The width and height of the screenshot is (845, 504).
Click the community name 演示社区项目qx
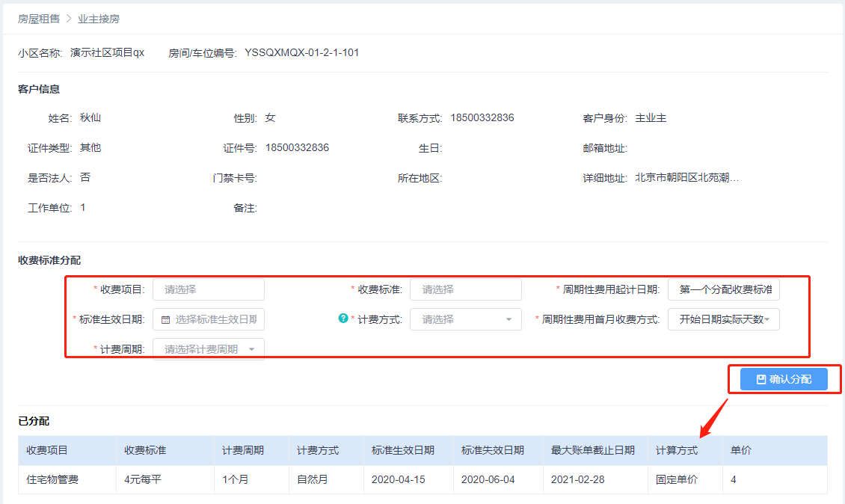pyautogui.click(x=107, y=52)
